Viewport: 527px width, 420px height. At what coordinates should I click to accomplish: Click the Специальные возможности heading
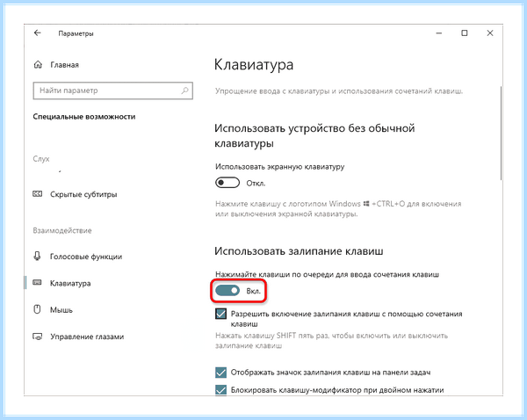pos(84,117)
